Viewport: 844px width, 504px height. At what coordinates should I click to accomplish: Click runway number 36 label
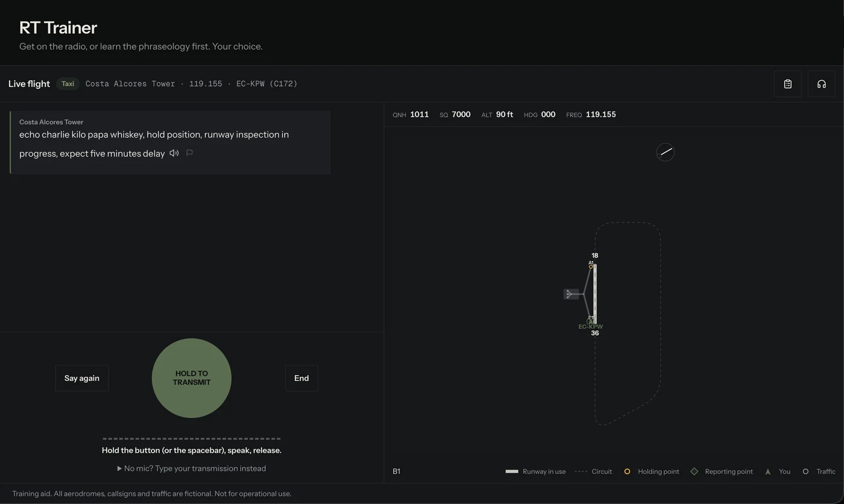tap(595, 333)
